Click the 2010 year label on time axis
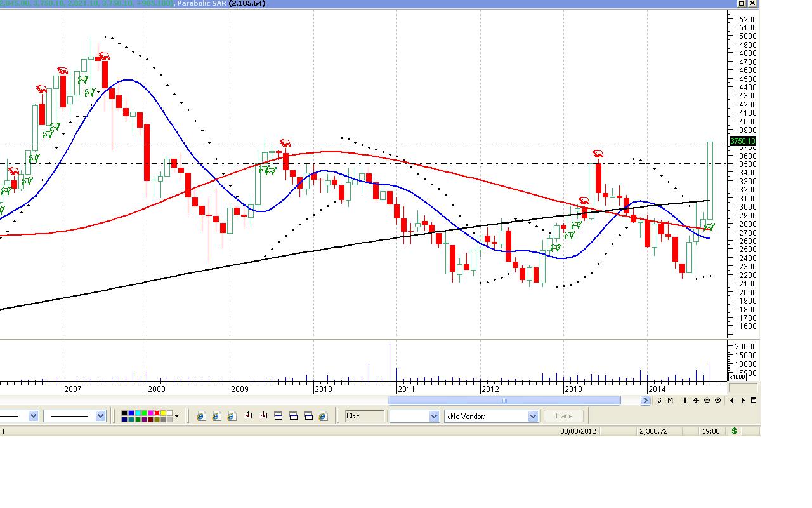The image size is (812, 508). (x=323, y=389)
